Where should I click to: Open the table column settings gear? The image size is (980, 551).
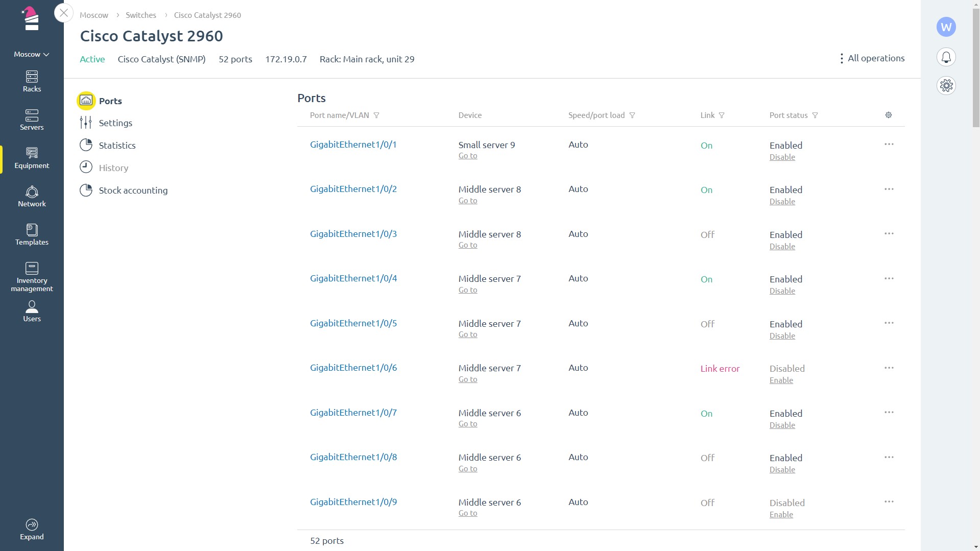(x=889, y=115)
